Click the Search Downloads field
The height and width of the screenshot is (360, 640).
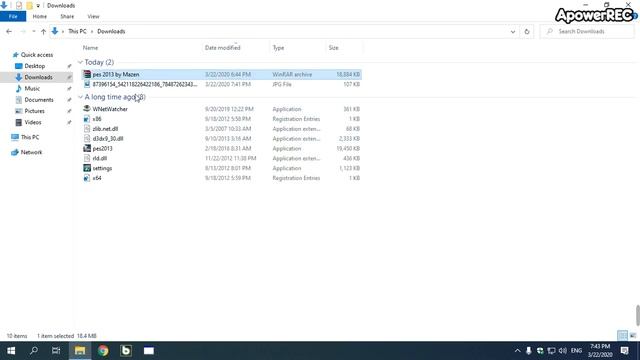[x=588, y=31]
